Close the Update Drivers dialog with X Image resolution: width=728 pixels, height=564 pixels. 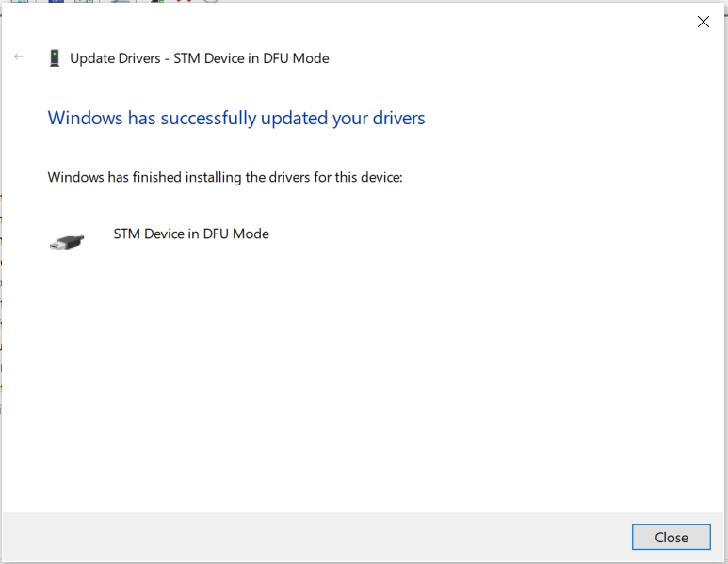704,22
